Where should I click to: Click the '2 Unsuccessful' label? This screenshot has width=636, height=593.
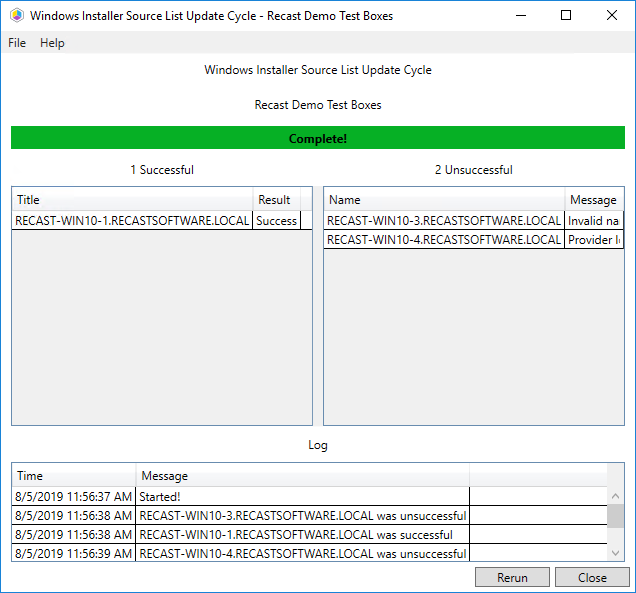pos(474,170)
